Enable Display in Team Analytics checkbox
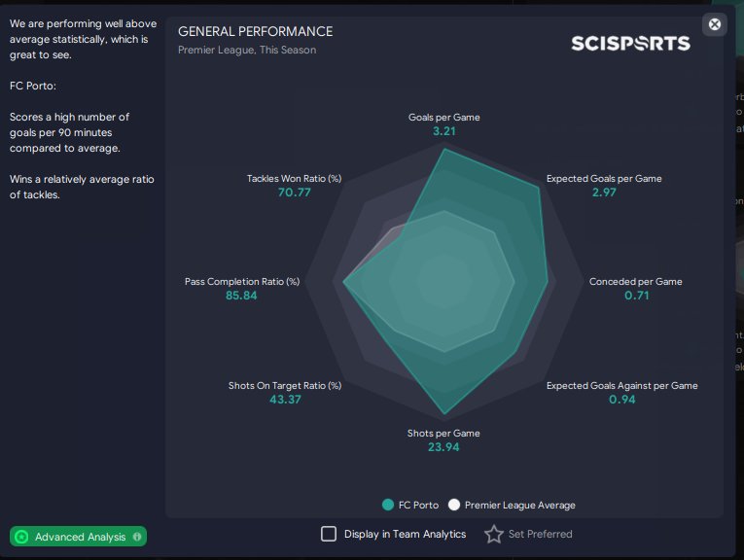This screenshot has width=744, height=560. [329, 534]
